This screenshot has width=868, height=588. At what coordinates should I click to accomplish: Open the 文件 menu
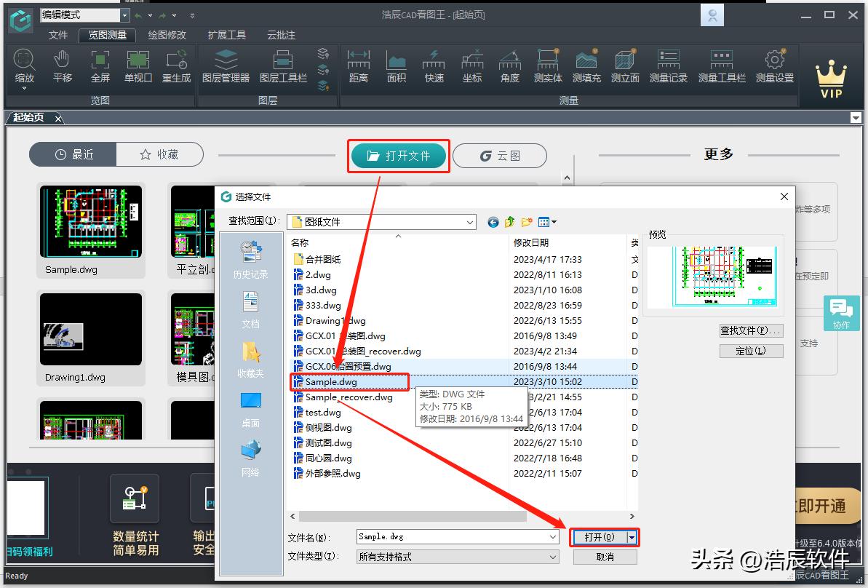[x=58, y=35]
